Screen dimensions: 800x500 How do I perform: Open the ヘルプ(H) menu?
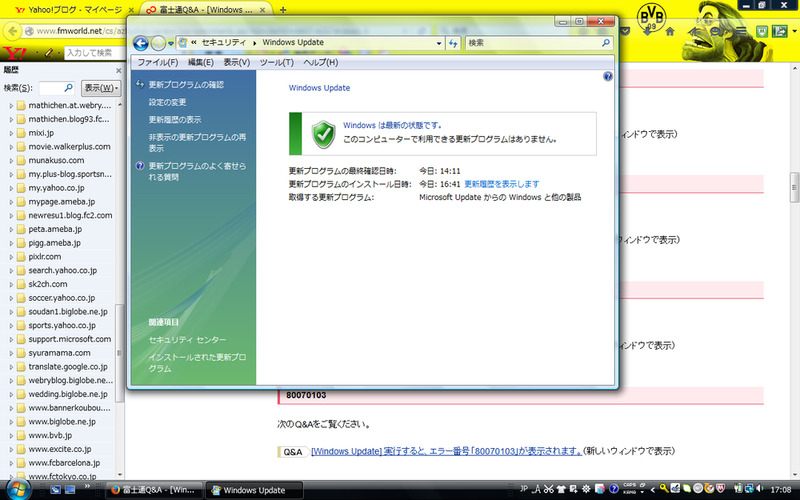320,62
